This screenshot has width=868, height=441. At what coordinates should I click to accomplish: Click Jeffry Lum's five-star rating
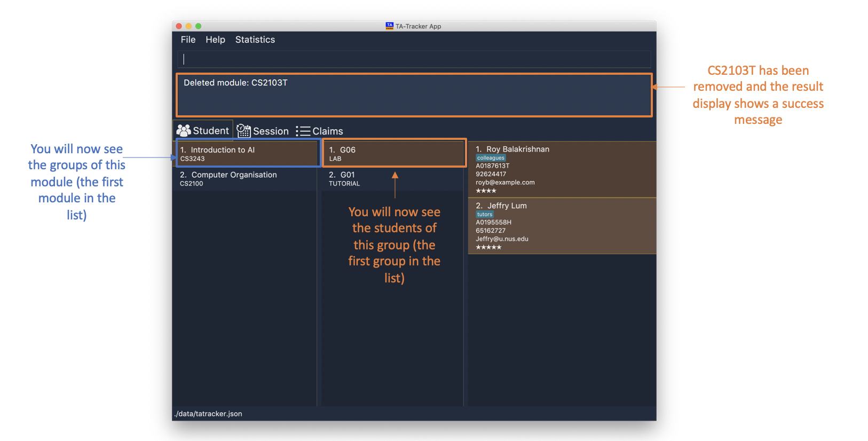tap(488, 247)
